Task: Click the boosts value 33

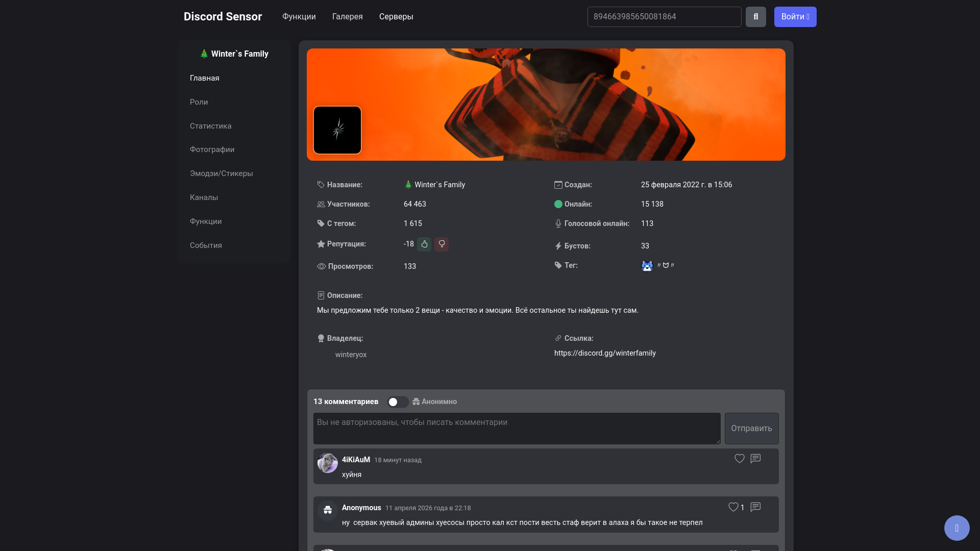Action: pyautogui.click(x=645, y=246)
